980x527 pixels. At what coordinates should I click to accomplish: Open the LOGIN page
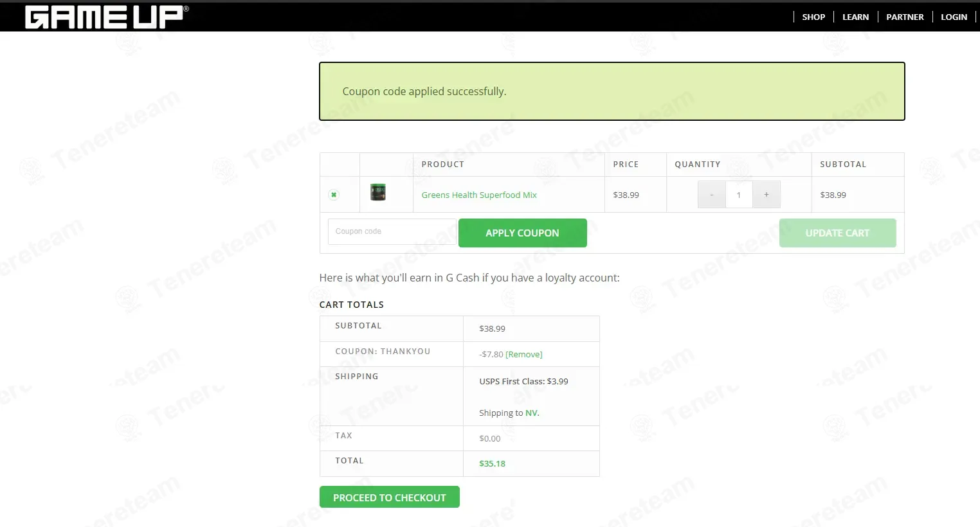pyautogui.click(x=954, y=17)
